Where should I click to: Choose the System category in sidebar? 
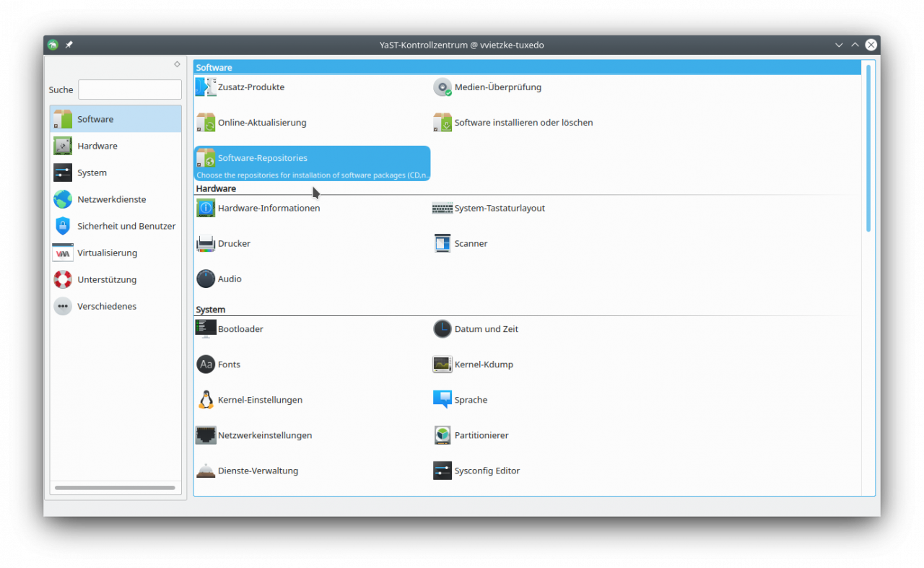(x=115, y=172)
